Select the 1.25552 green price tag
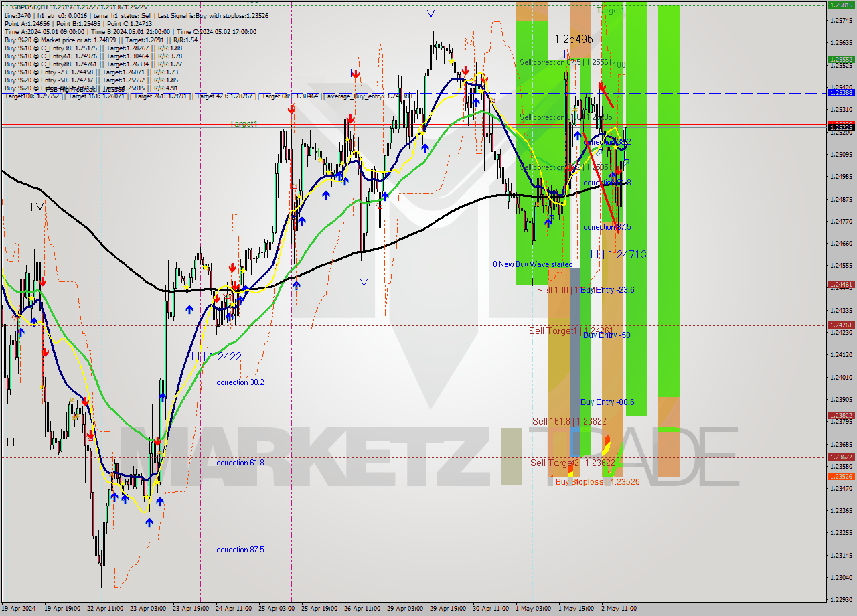This screenshot has width=857, height=616. point(841,59)
